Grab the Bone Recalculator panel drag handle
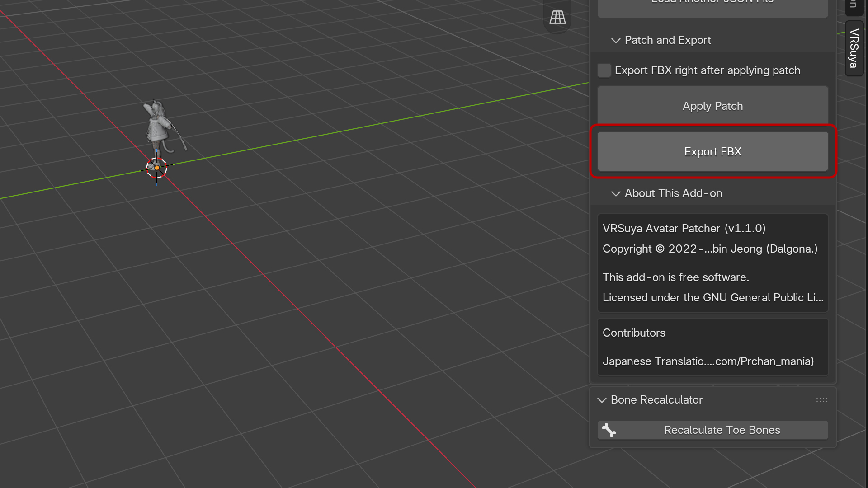This screenshot has width=868, height=488. [x=822, y=400]
